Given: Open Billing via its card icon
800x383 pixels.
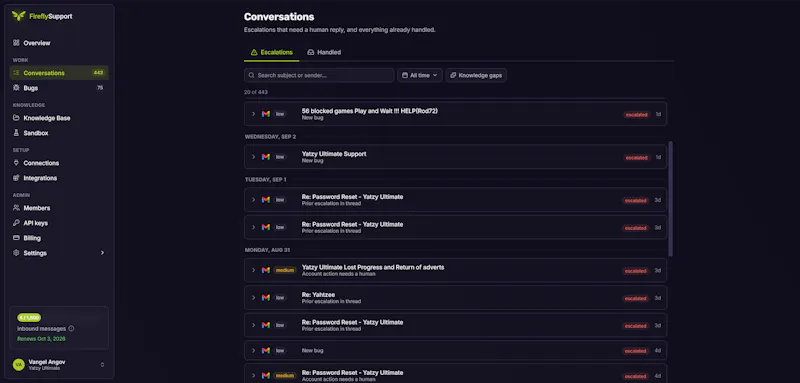Looking at the screenshot, I should click(x=16, y=238).
